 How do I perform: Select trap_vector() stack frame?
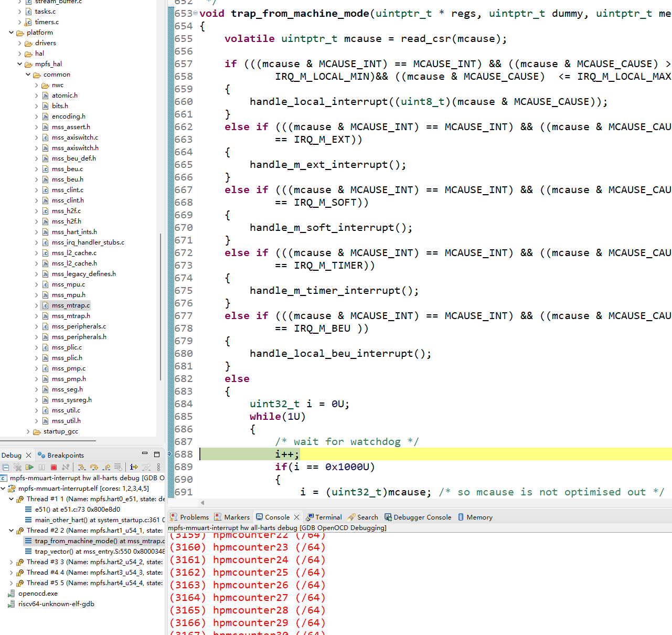tap(94, 552)
